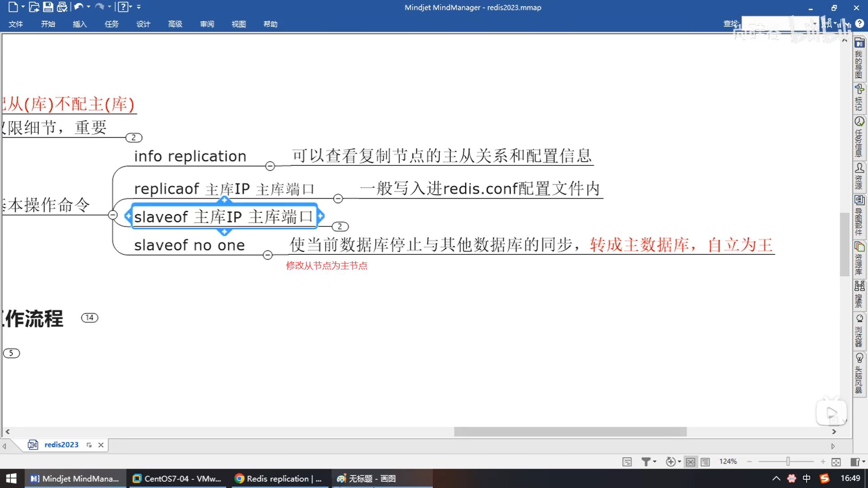Toggle the outline view mode button

(705, 462)
